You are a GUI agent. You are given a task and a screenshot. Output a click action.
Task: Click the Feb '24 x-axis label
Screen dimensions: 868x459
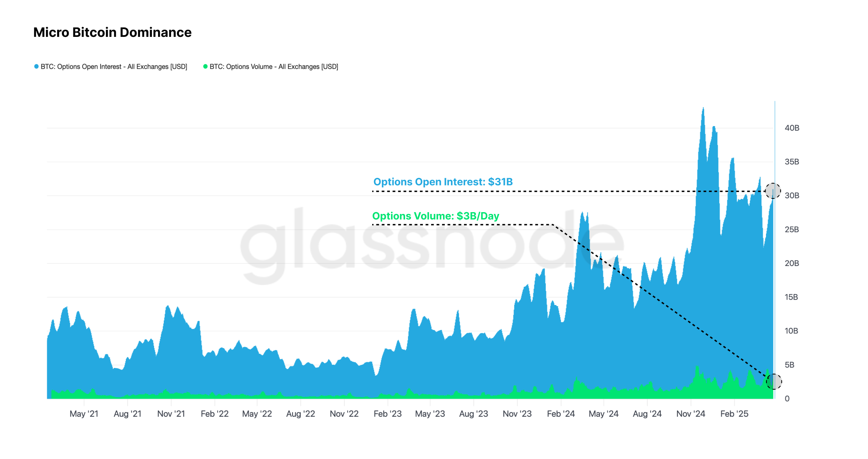(x=561, y=414)
